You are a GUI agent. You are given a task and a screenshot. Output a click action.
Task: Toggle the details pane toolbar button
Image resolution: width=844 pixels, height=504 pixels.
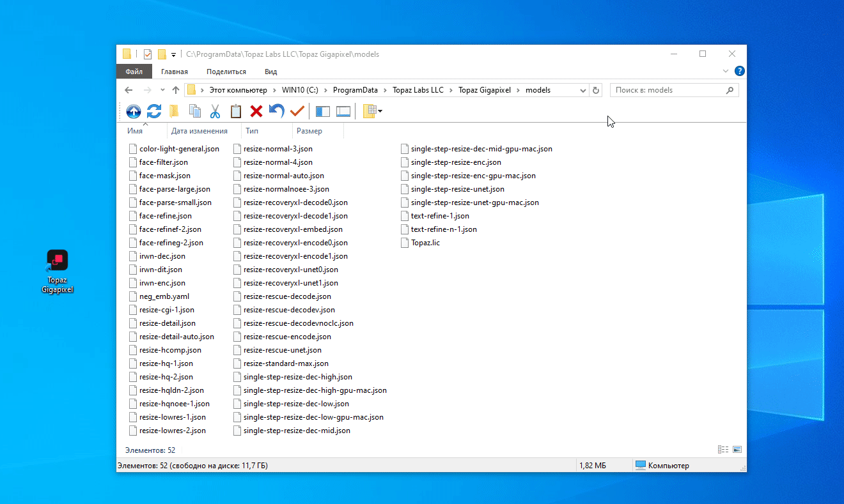click(x=343, y=111)
